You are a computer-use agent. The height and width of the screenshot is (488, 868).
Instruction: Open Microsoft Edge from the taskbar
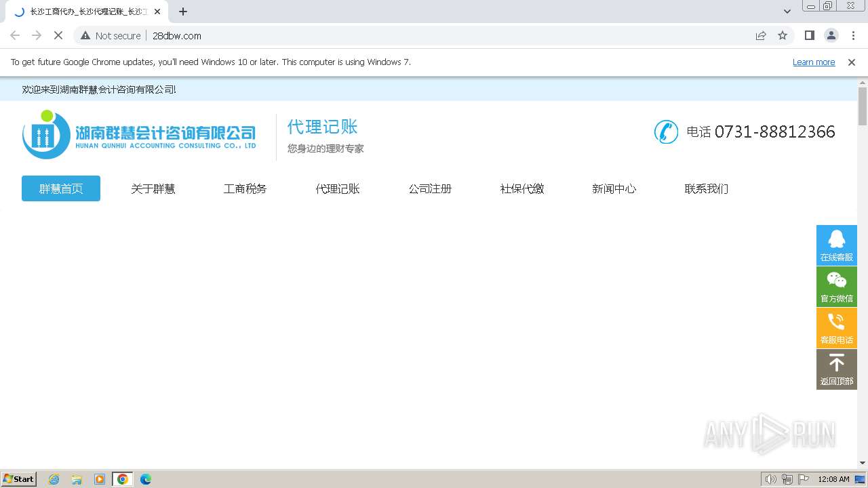click(x=146, y=479)
